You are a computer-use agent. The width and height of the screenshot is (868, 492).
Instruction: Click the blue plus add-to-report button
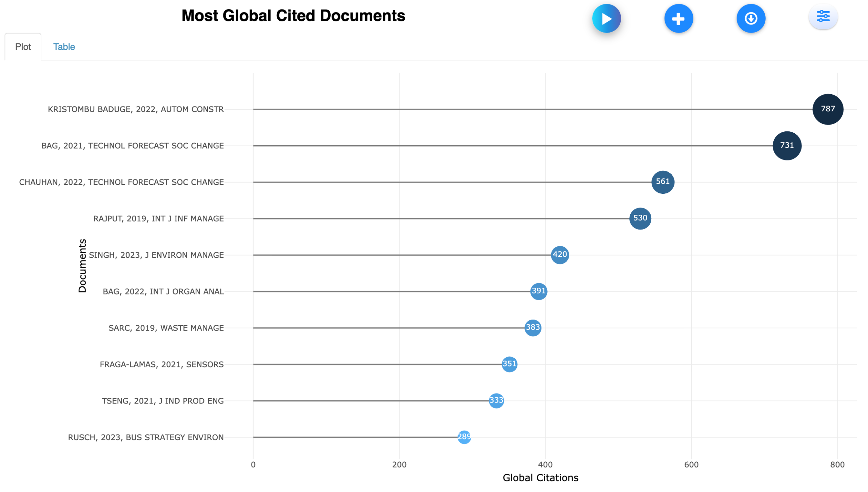(x=678, y=19)
